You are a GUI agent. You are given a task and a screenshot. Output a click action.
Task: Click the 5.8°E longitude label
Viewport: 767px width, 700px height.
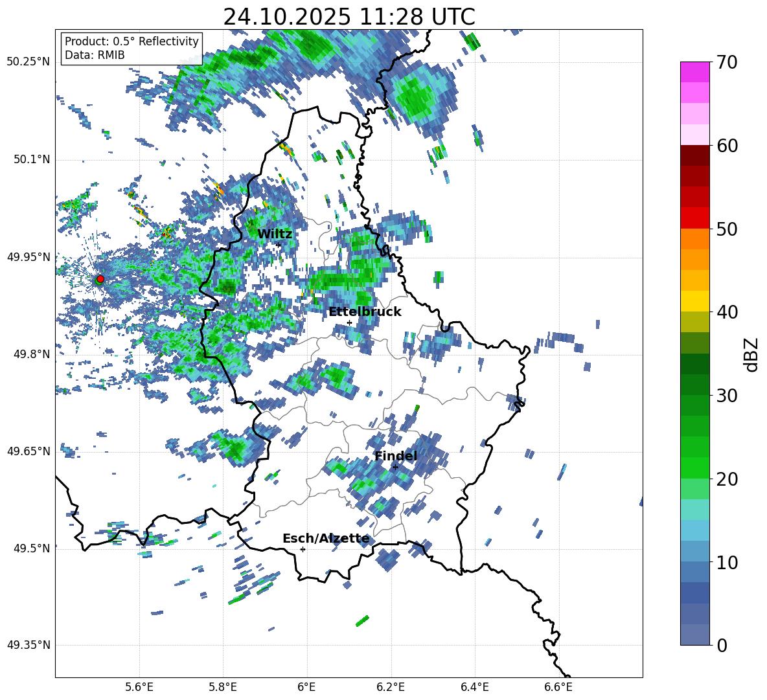pos(223,687)
